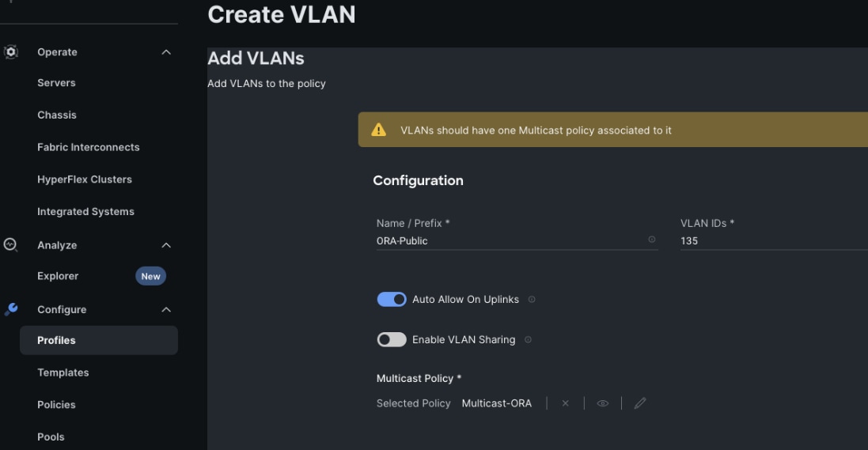
Task: Click info icon next to Enable VLAN Sharing
Action: point(528,340)
